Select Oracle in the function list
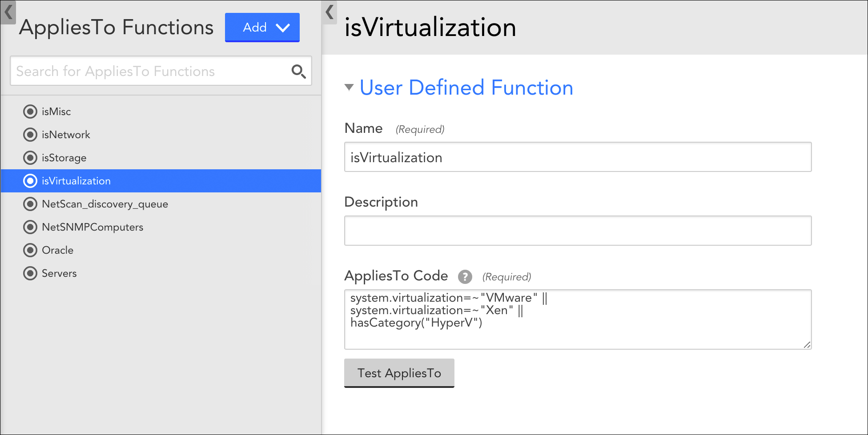Viewport: 868px width, 435px height. point(161,250)
